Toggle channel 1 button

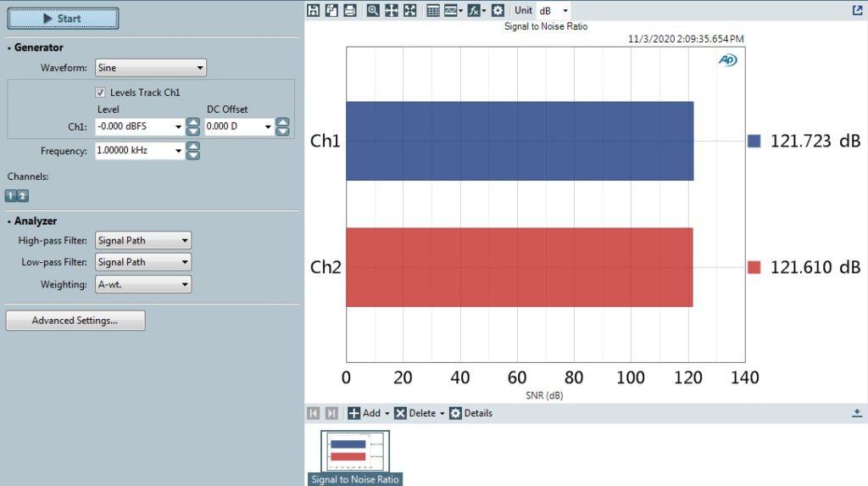(12, 196)
